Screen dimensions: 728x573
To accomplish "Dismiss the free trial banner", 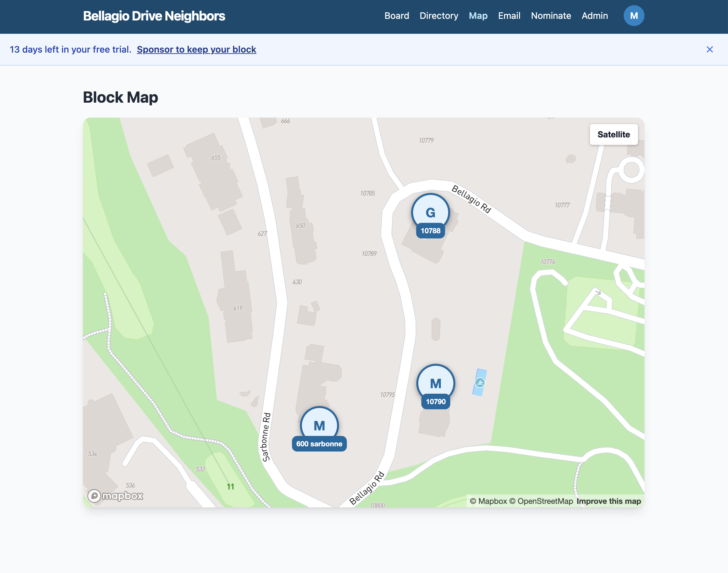I will (x=710, y=49).
